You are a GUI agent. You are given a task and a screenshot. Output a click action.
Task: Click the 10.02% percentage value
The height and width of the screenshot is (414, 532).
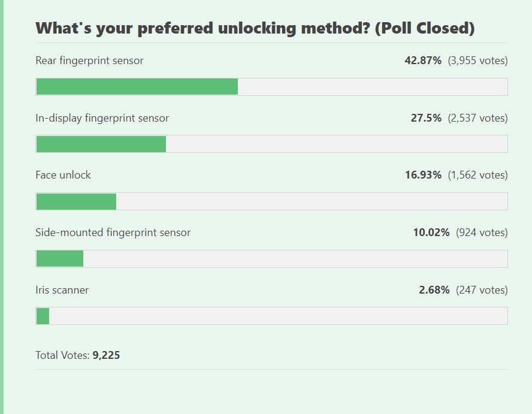tap(431, 232)
